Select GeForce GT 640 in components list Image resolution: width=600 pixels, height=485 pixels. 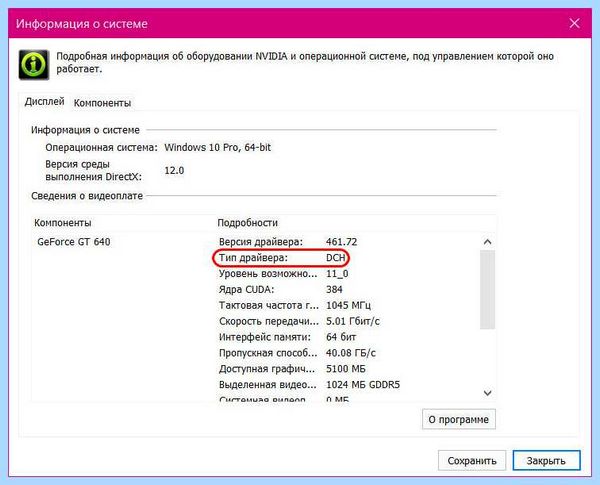pos(74,242)
